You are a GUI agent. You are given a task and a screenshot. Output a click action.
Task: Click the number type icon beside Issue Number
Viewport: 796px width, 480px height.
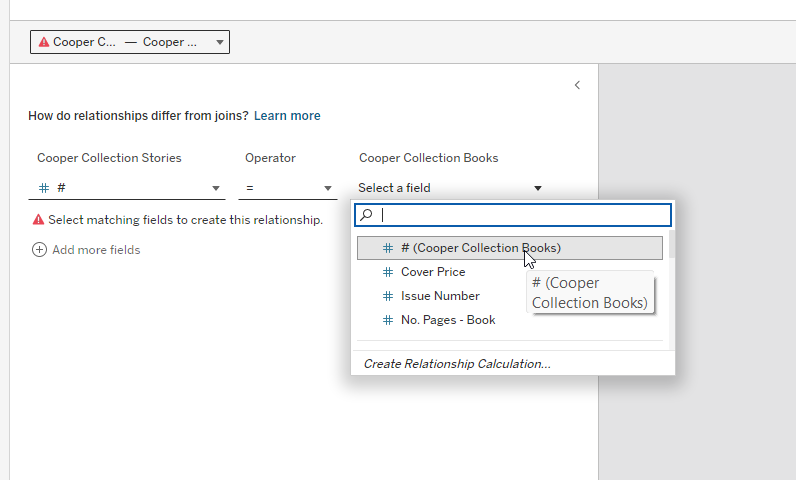388,296
